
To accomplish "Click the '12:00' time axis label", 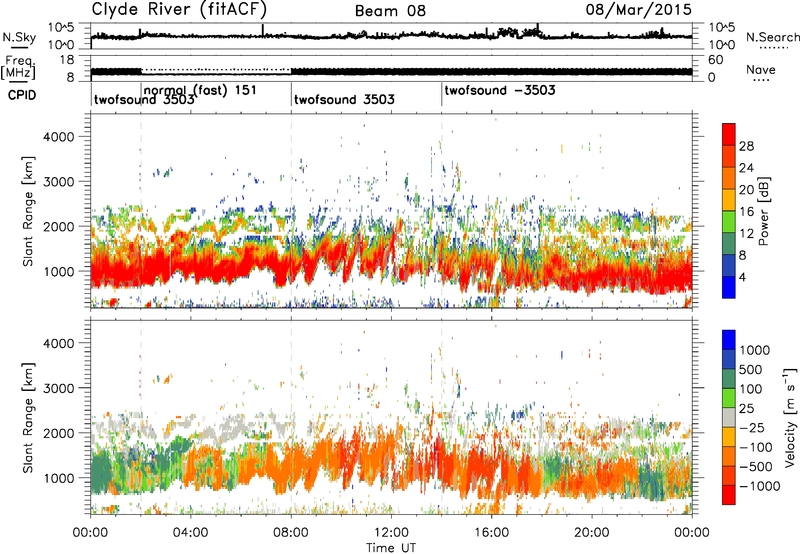I will tap(391, 533).
